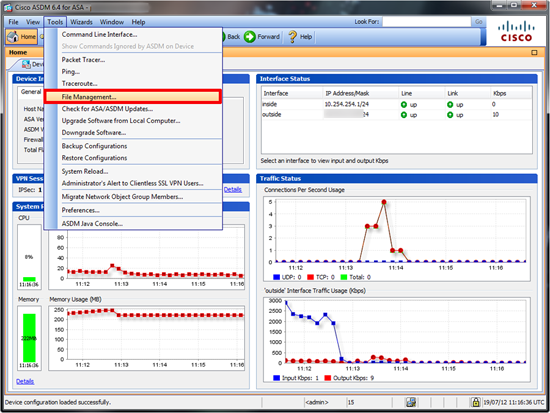Click the Go search button
The image size is (550, 413).
point(478,22)
